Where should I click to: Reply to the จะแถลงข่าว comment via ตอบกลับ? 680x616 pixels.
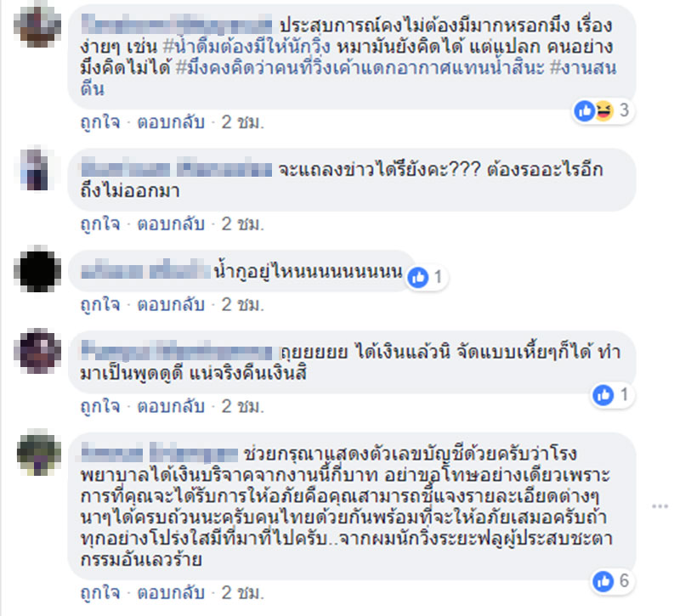click(171, 224)
